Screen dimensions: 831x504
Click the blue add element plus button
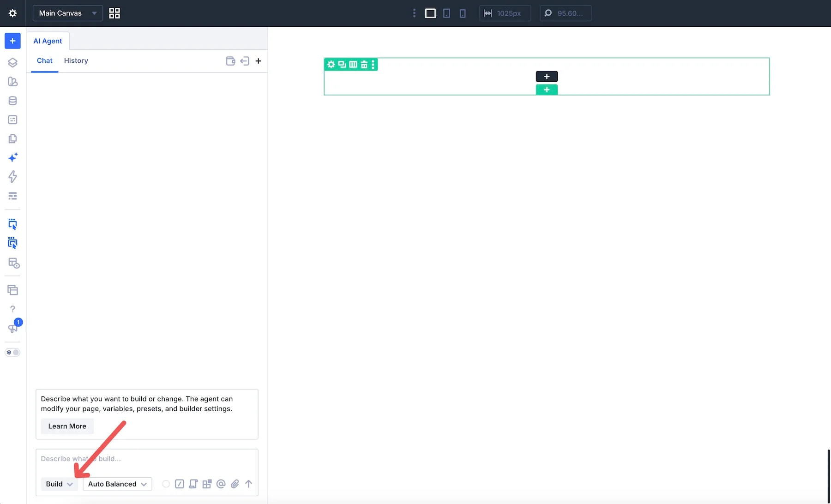(x=12, y=41)
